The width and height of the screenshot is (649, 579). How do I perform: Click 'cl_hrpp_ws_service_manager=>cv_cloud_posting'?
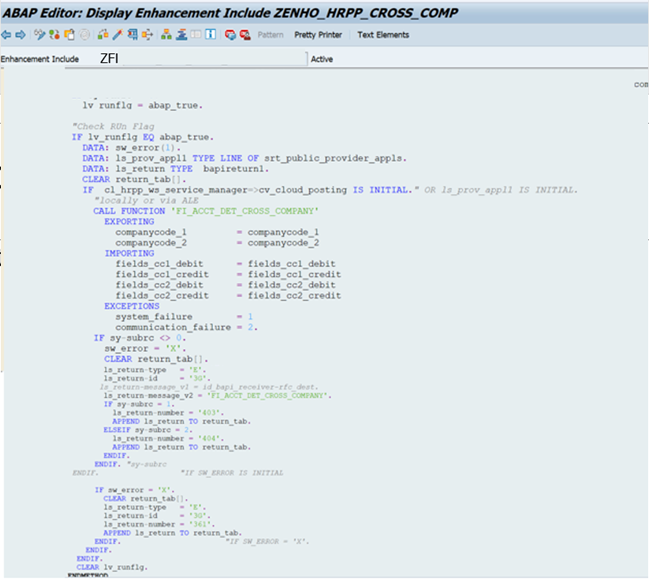pyautogui.click(x=226, y=190)
